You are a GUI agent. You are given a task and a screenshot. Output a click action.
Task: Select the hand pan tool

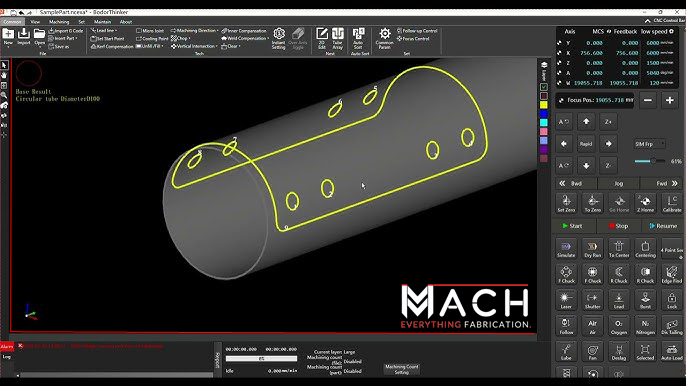[x=4, y=75]
